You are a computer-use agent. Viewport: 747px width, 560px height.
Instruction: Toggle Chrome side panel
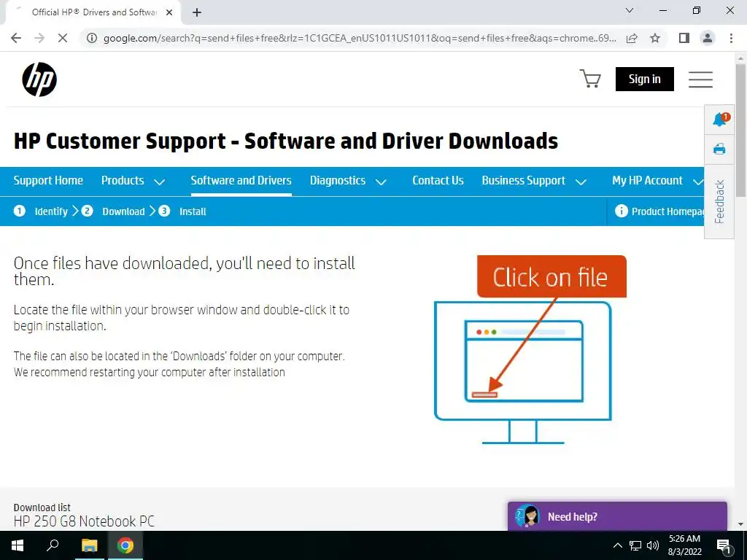[x=684, y=38]
